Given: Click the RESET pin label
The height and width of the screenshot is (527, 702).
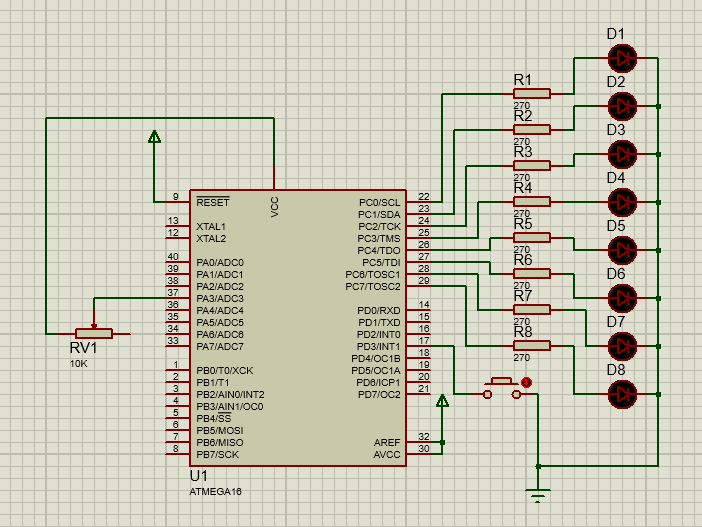Looking at the screenshot, I should (213, 202).
